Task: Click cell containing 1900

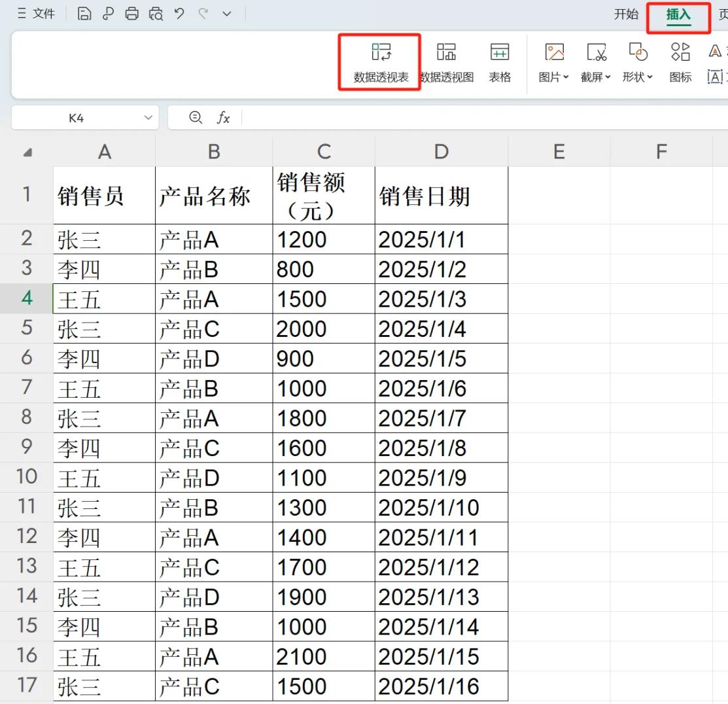Action: 324,596
